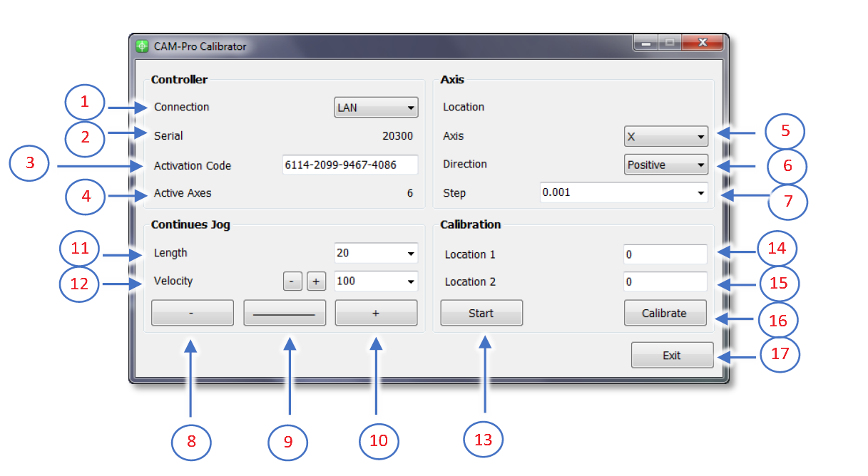Click the Location 2 input field
The width and height of the screenshot is (868, 476).
(x=665, y=281)
